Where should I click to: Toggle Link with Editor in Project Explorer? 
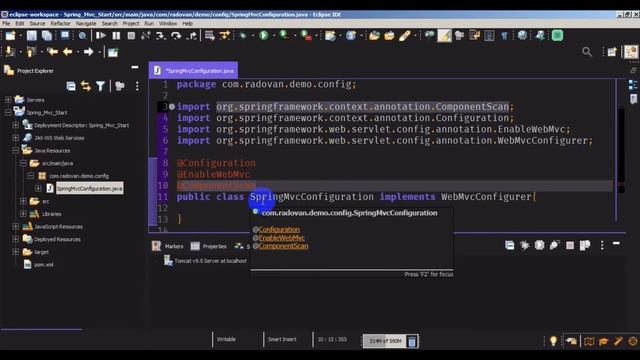(x=86, y=86)
